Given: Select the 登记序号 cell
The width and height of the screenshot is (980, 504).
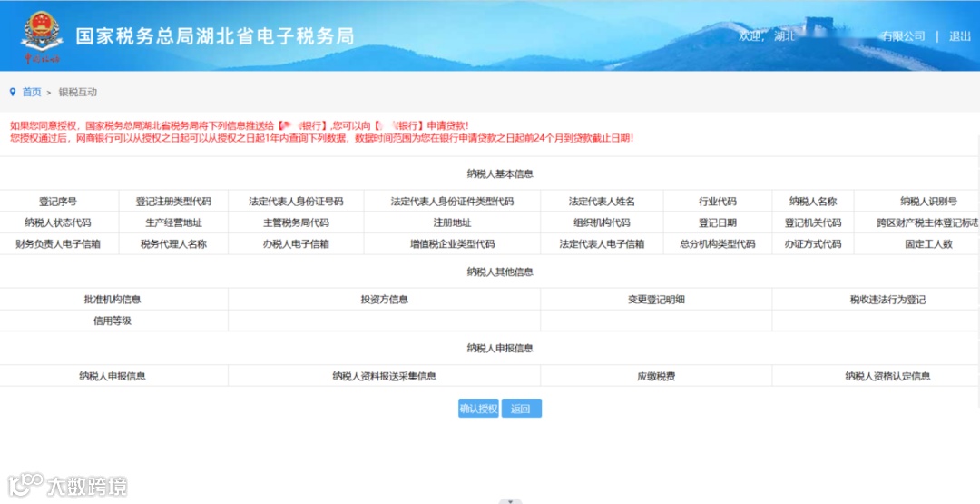Looking at the screenshot, I should coord(58,202).
